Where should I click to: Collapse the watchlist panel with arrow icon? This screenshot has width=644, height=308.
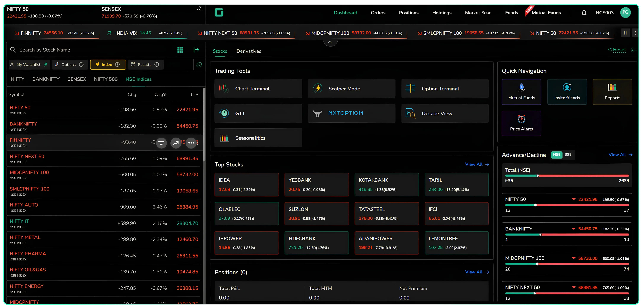196,50
